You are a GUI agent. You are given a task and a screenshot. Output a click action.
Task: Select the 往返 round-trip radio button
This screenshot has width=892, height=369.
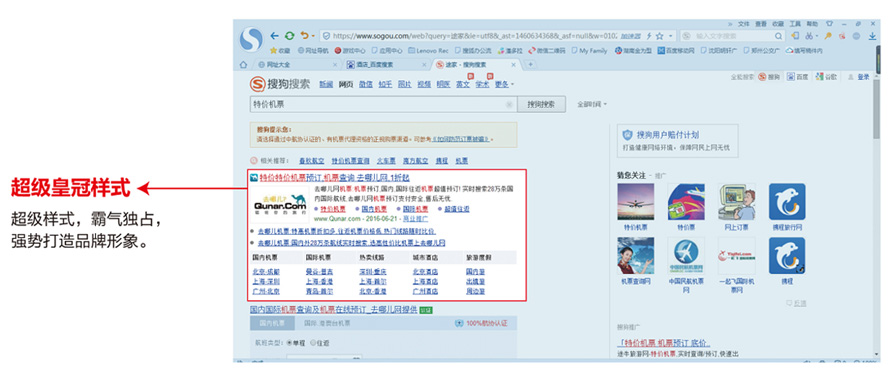313,343
